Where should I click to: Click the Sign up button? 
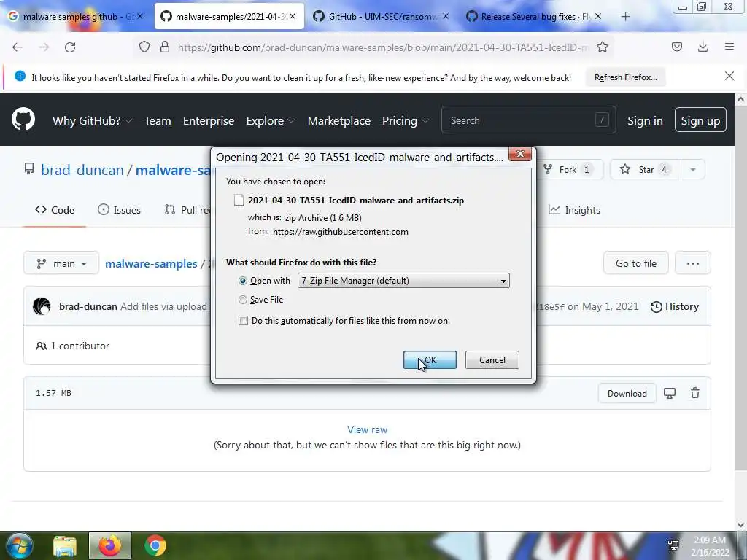pyautogui.click(x=700, y=120)
